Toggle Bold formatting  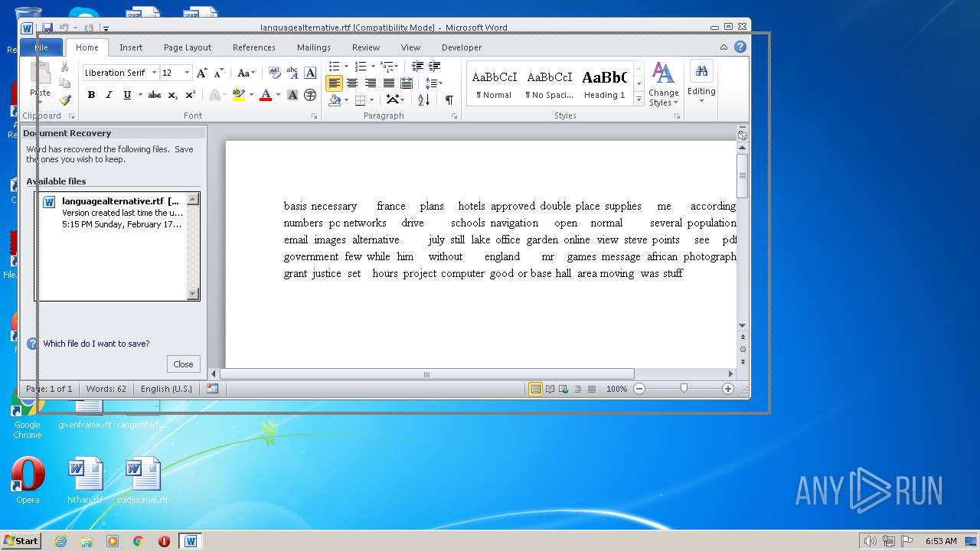tap(91, 95)
